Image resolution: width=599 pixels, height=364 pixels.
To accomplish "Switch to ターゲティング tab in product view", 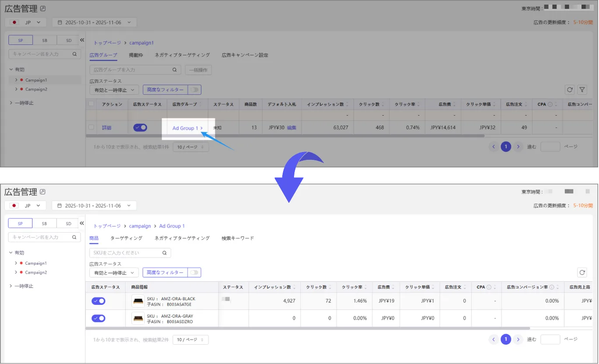I will coord(126,238).
